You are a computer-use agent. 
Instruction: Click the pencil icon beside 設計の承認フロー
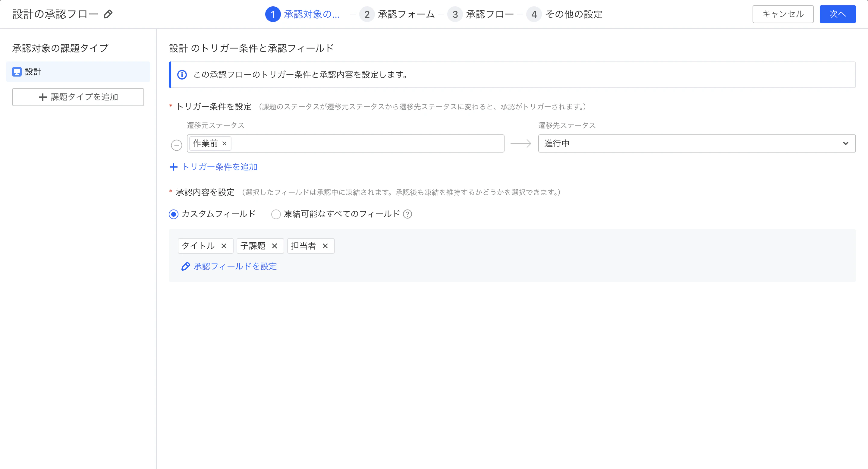[108, 14]
